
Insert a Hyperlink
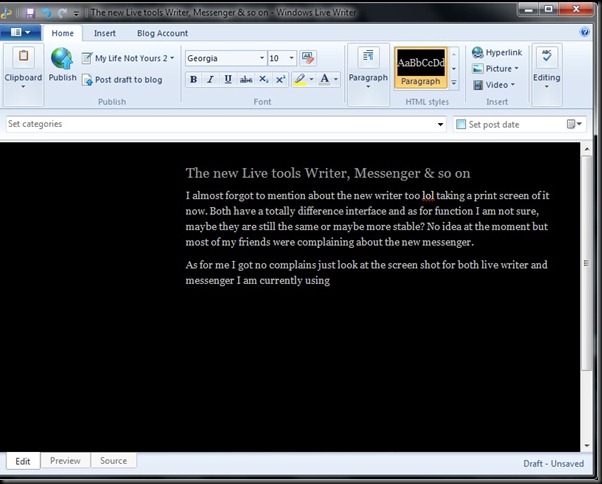497,52
